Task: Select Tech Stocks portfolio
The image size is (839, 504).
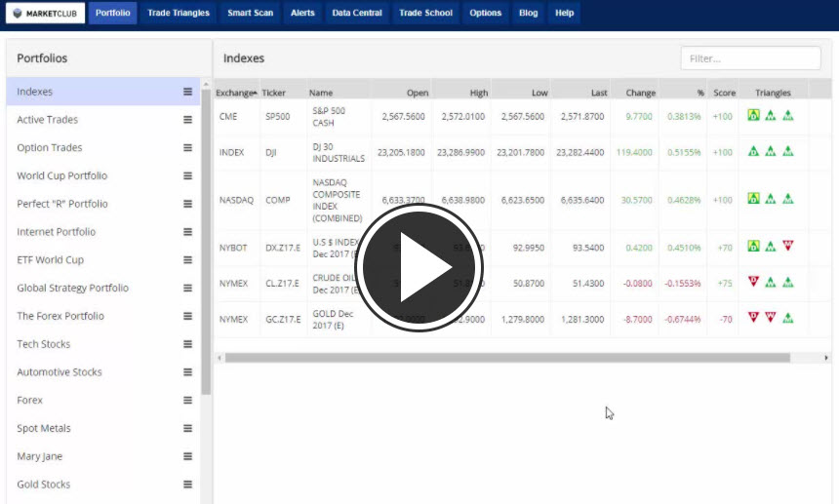Action: 102,344
